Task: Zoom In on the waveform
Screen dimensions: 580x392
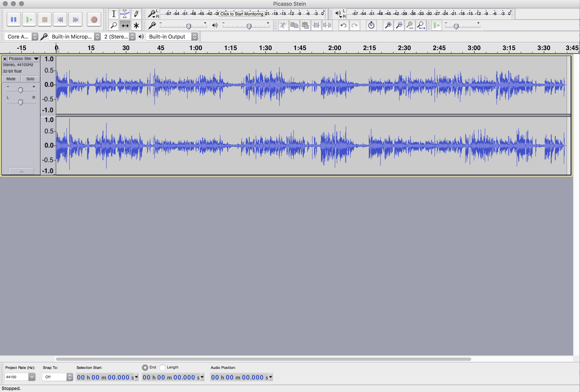Action: coord(388,25)
